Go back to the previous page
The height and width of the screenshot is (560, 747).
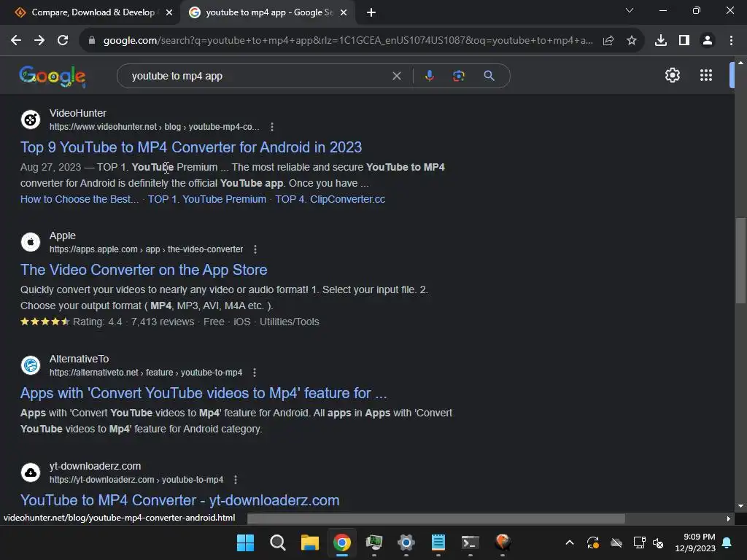click(16, 41)
